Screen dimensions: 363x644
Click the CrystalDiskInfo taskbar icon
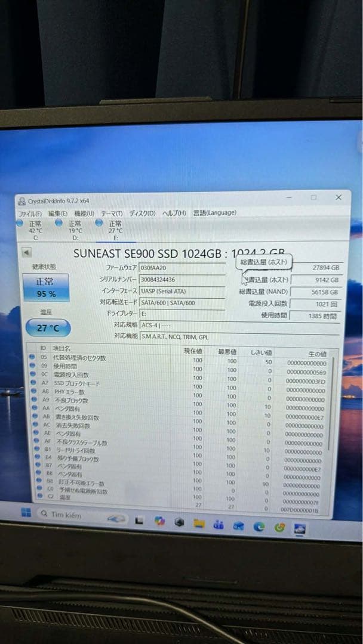tap(300, 528)
